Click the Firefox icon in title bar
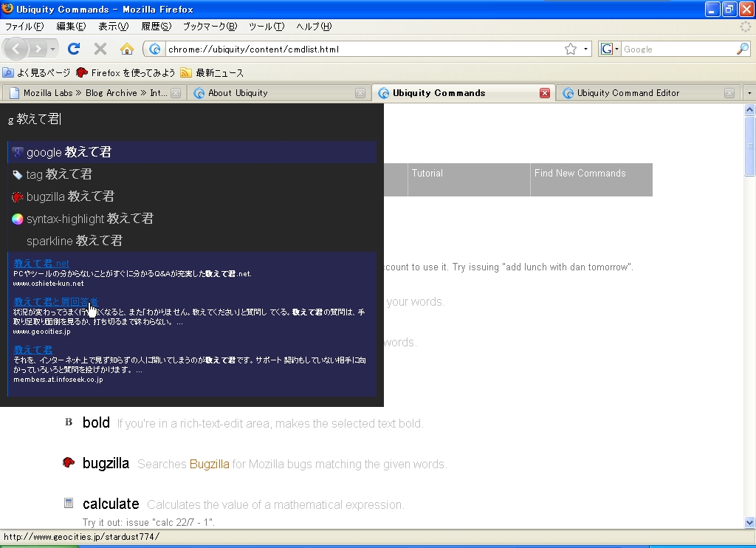Viewport: 756px width, 548px height. [x=7, y=9]
